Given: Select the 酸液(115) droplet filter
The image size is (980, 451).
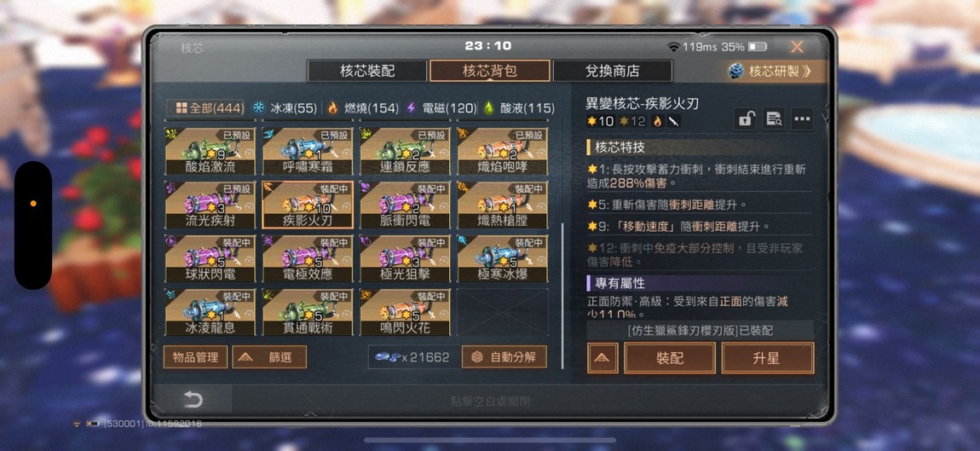Looking at the screenshot, I should pyautogui.click(x=519, y=108).
